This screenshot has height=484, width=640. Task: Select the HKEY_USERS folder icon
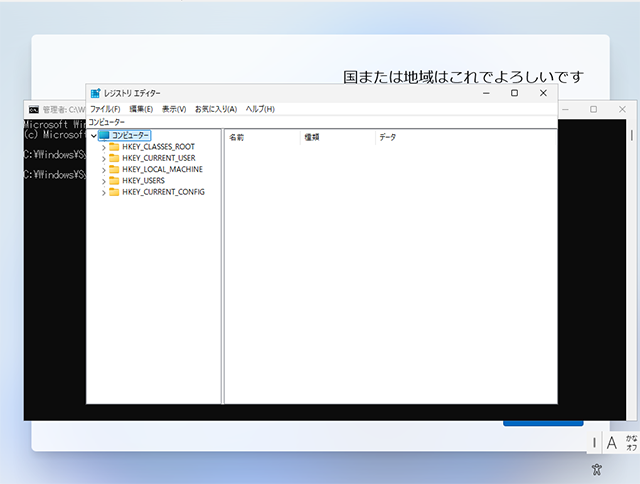point(114,180)
